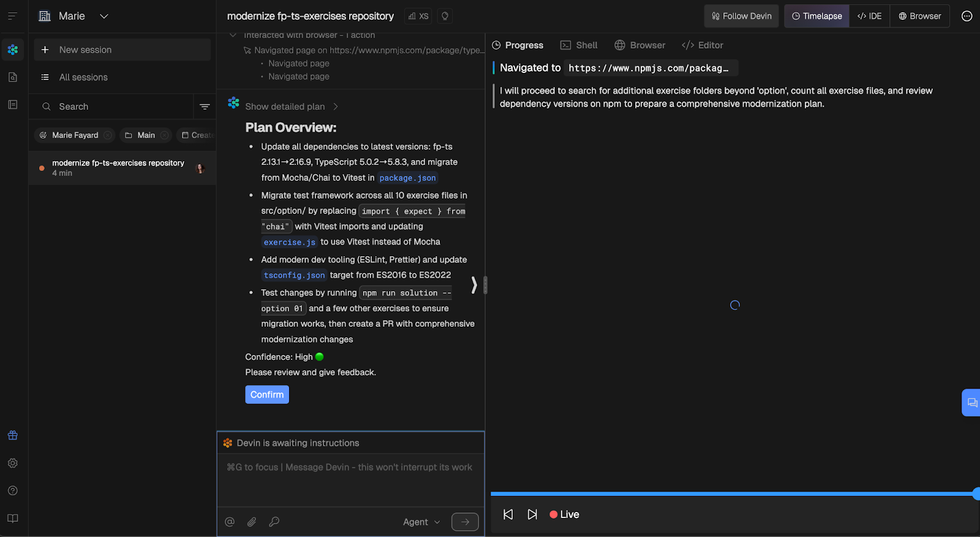Click the session title heading
This screenshot has height=537, width=980.
pyautogui.click(x=311, y=16)
